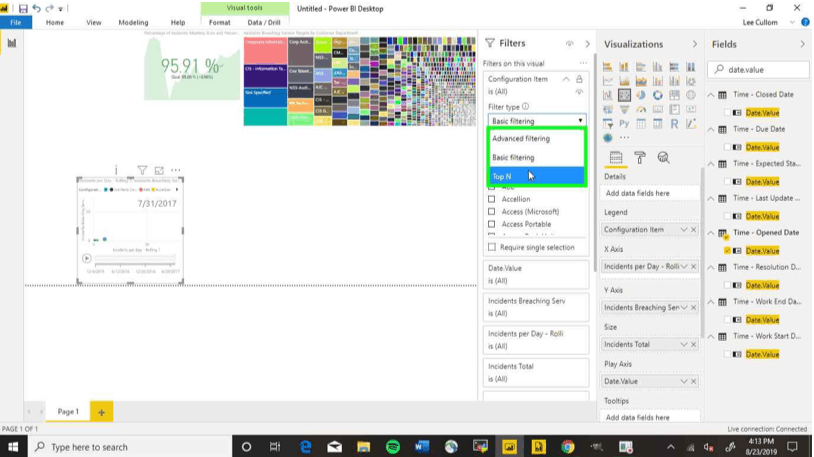The image size is (814, 457).
Task: Open Date.Value play axis field dropdown
Action: [684, 381]
